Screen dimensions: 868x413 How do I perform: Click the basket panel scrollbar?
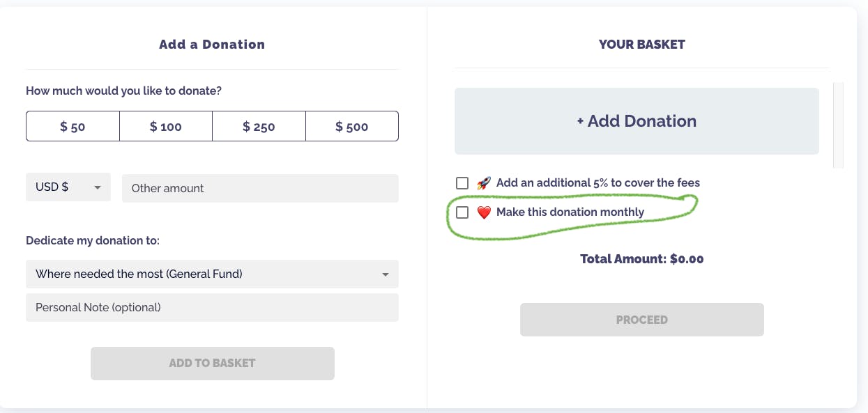(x=838, y=125)
